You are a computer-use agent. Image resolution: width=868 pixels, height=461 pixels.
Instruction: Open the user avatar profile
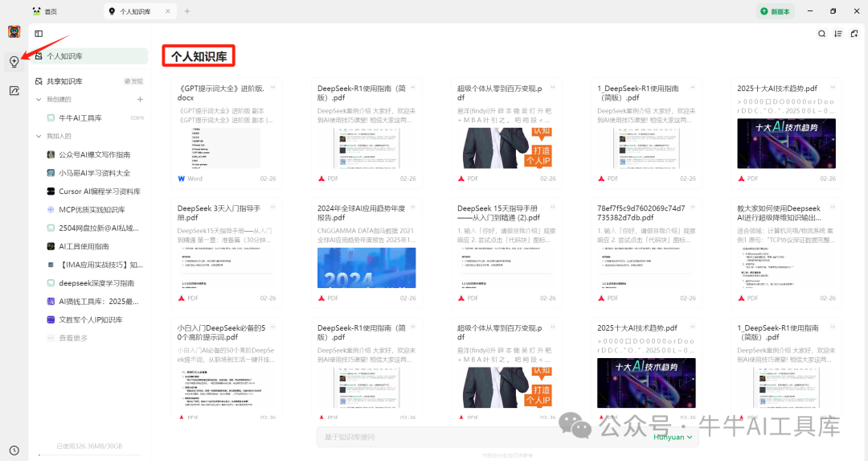tap(14, 31)
